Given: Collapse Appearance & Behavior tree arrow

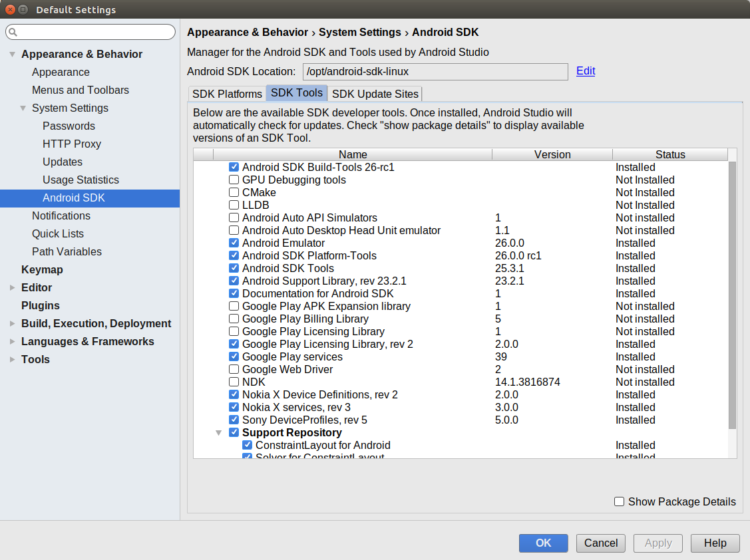Looking at the screenshot, I should pyautogui.click(x=12, y=55).
